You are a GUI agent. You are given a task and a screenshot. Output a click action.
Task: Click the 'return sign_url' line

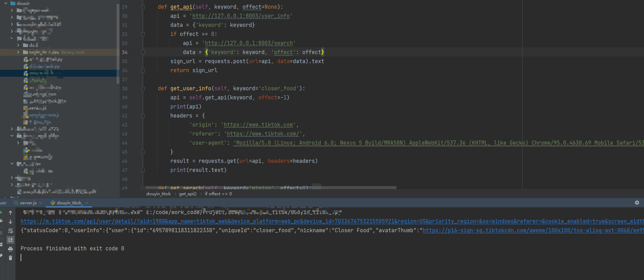[x=194, y=70]
